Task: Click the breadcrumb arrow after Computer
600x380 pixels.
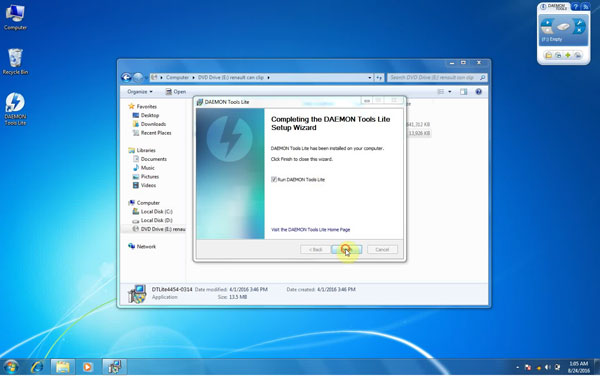Action: coord(193,78)
